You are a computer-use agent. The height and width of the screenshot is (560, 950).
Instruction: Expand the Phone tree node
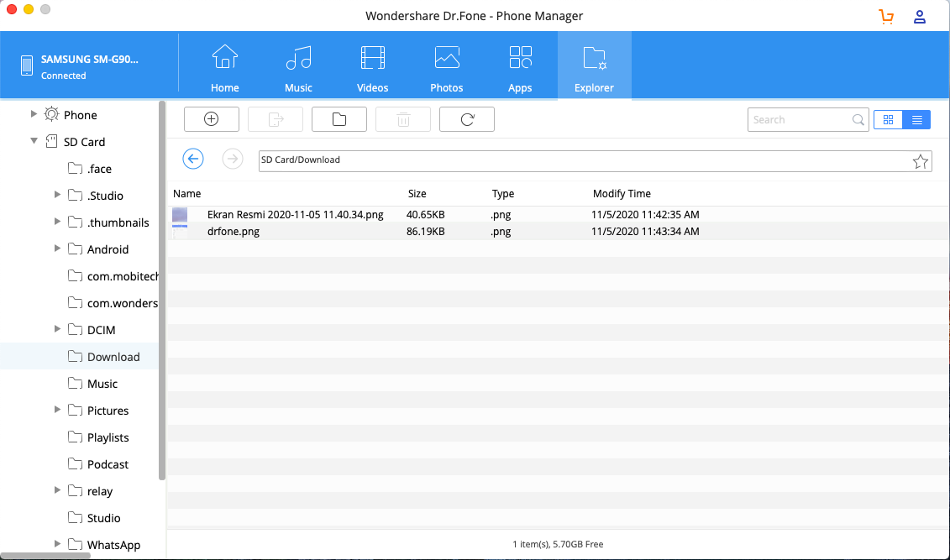(34, 114)
